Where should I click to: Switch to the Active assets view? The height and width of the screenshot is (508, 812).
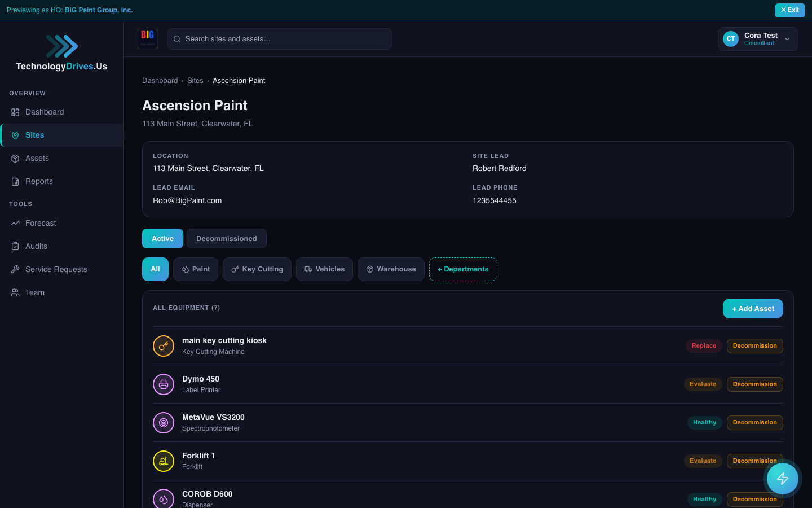point(162,239)
